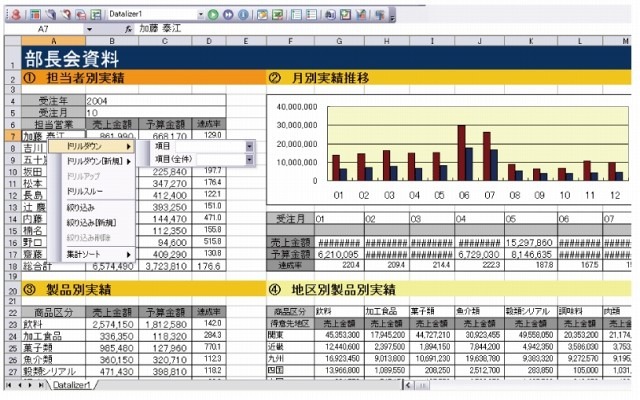Image resolution: width=640 pixels, height=400 pixels.
Task: Click the Select All corner of the grid
Action: (13, 41)
